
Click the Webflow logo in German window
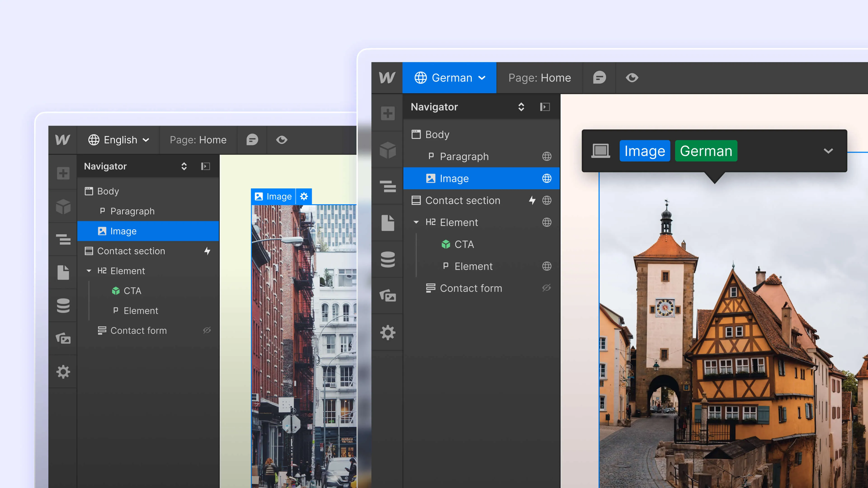[x=387, y=78]
